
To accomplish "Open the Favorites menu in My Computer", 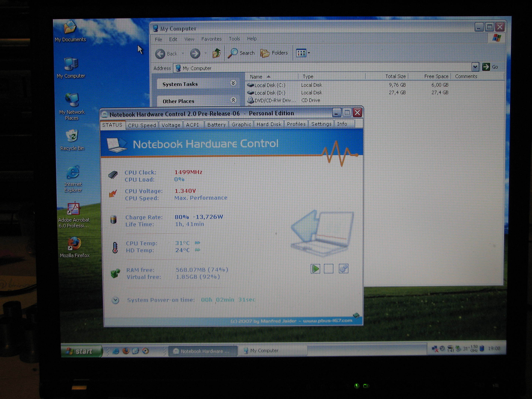I will [x=211, y=39].
